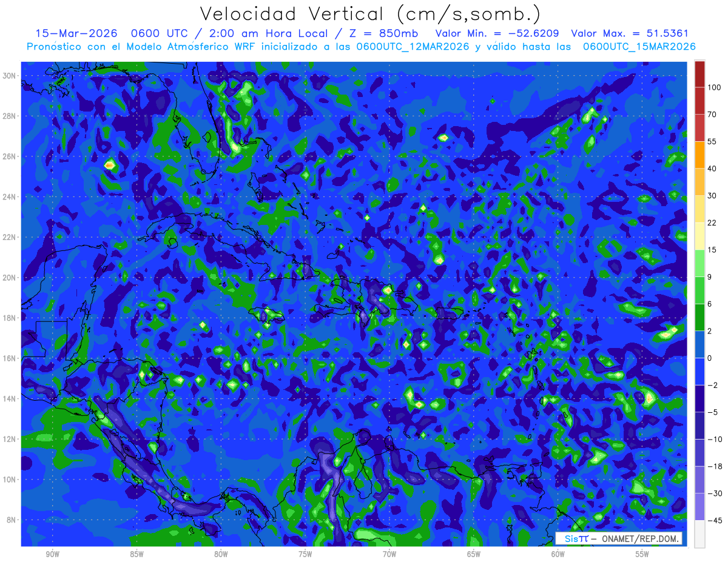This screenshot has height=562, width=728.
Task: Pick the yellow swatch between 22 and 30
Action: [x=699, y=209]
